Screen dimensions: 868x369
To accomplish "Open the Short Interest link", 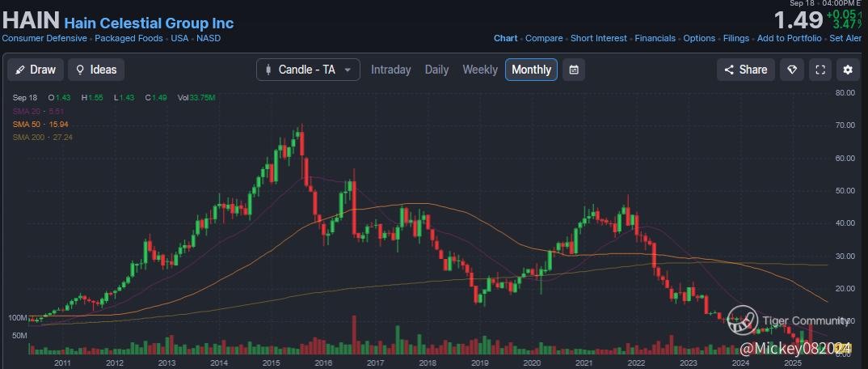I will [x=598, y=38].
